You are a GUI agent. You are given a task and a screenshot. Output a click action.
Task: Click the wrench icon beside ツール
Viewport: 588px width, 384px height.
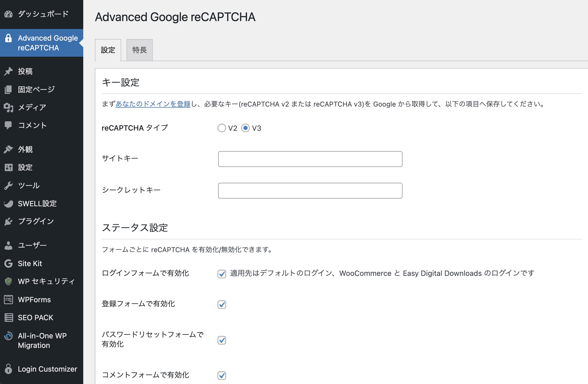[x=8, y=185]
